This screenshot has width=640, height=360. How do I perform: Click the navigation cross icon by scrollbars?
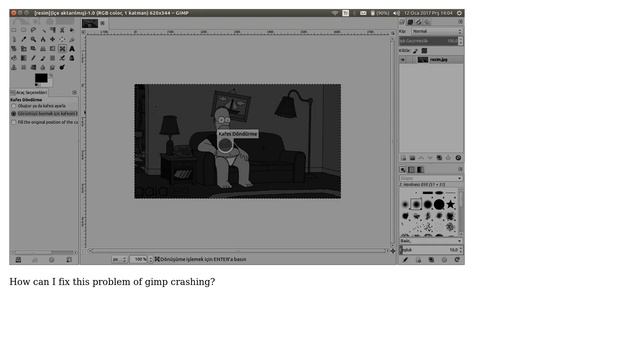pos(393,251)
